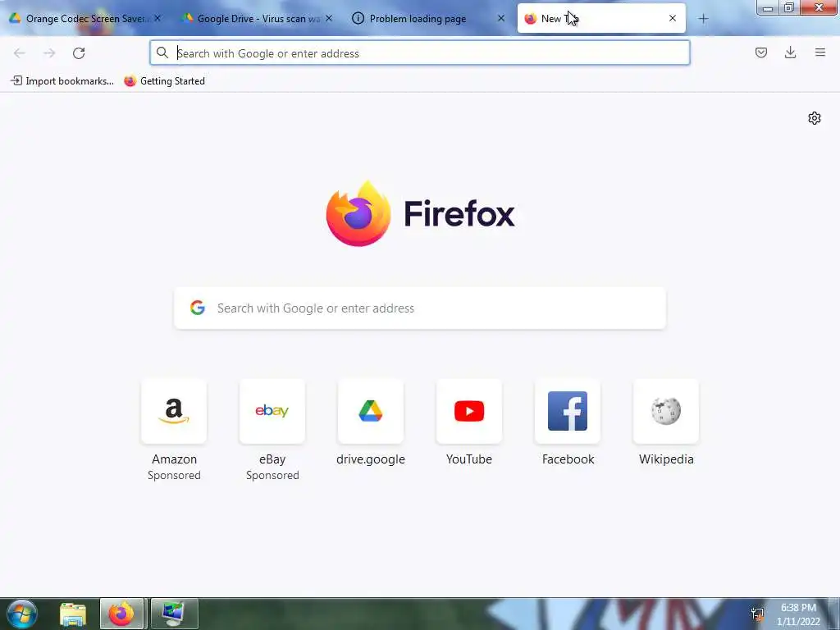Open the Pocket save icon
The width and height of the screenshot is (840, 630).
(x=760, y=52)
